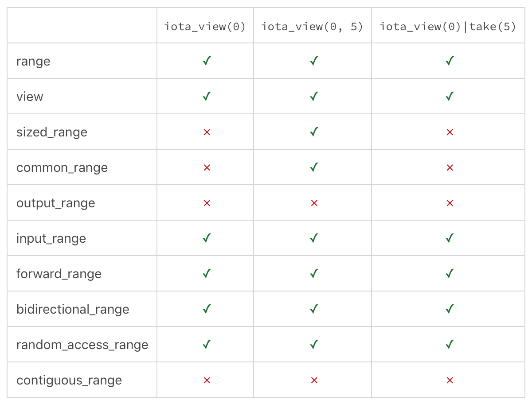The image size is (532, 404).
Task: Click the iota_view(0)|take(5) column header
Action: 448,27
